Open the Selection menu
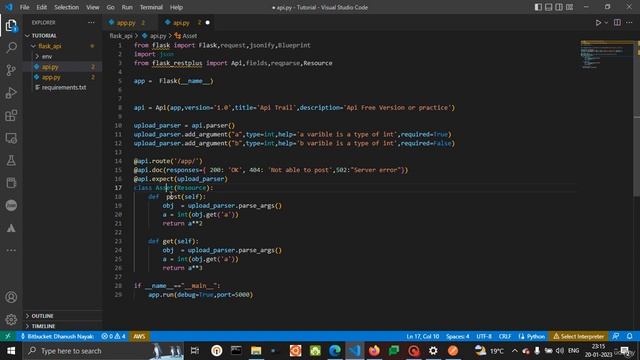 pyautogui.click(x=67, y=7)
